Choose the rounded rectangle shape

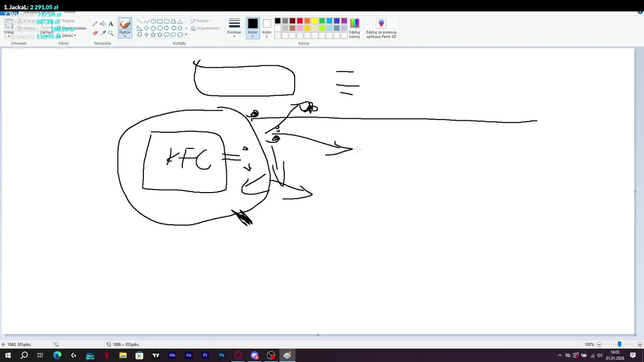click(x=167, y=21)
